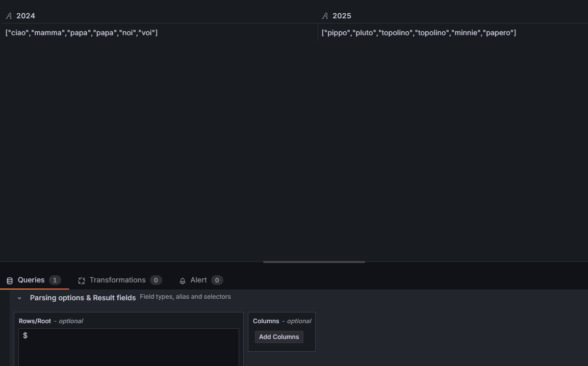The height and width of the screenshot is (366, 588).
Task: Click the Transformations count badge showing 0
Action: 156,280
